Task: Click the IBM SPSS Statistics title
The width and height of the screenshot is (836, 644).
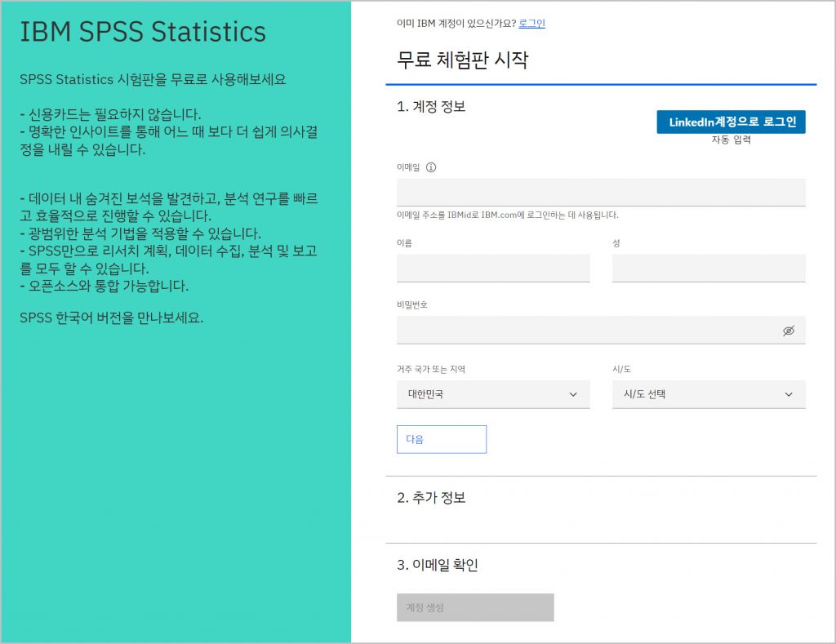Action: tap(143, 32)
